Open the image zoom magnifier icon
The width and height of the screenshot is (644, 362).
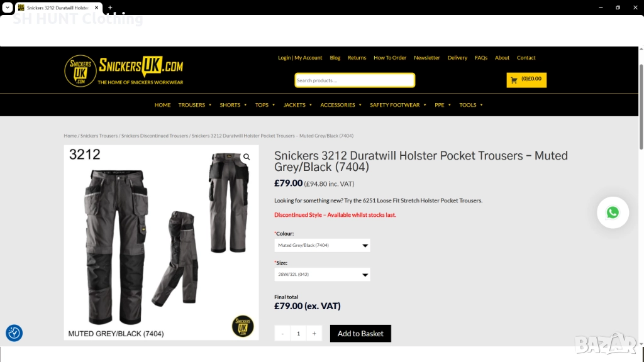(247, 156)
